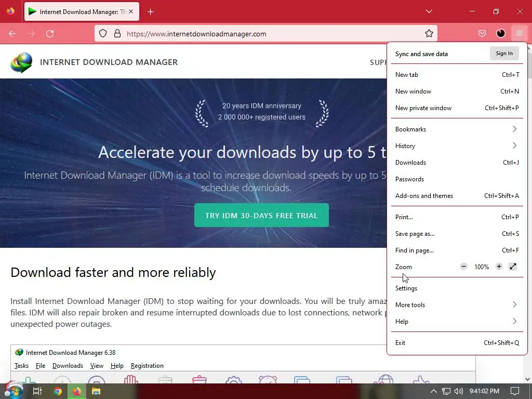Image resolution: width=532 pixels, height=399 pixels.
Task: Click Tasks menu in IDM screenshot
Action: click(x=22, y=366)
